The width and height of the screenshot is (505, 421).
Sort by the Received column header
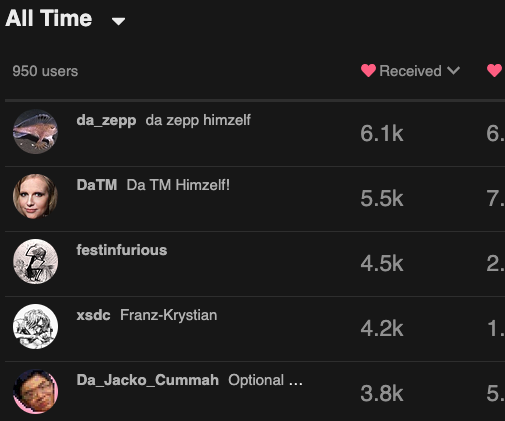411,71
